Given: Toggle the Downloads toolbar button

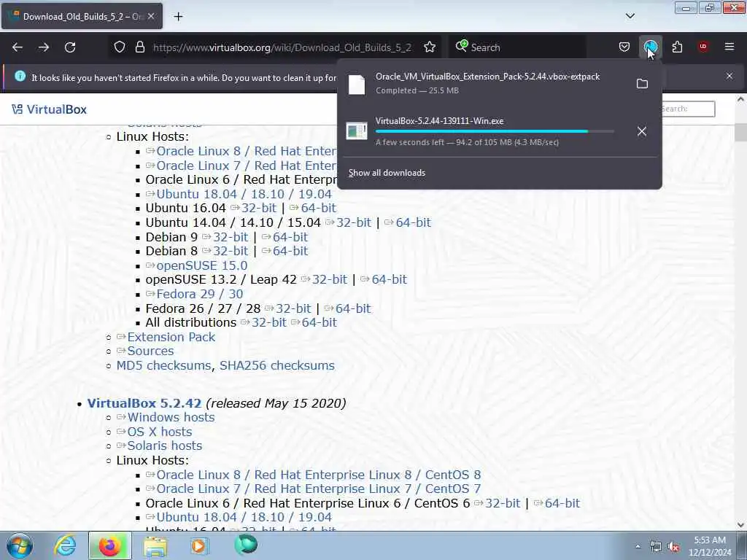Looking at the screenshot, I should [x=650, y=47].
